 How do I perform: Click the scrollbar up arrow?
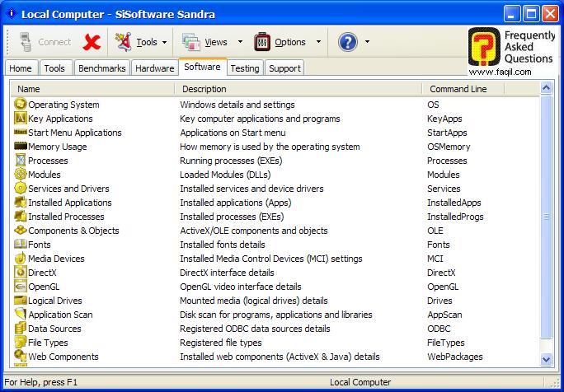[546, 88]
